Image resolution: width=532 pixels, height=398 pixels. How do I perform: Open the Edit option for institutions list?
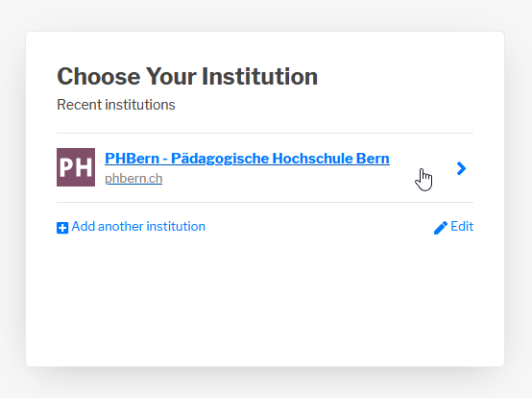453,227
